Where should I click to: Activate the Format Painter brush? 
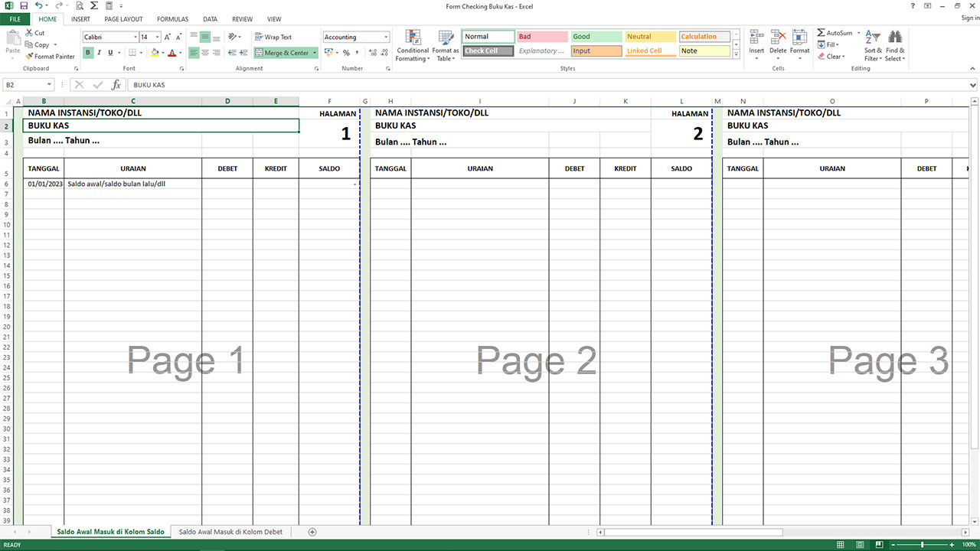50,56
